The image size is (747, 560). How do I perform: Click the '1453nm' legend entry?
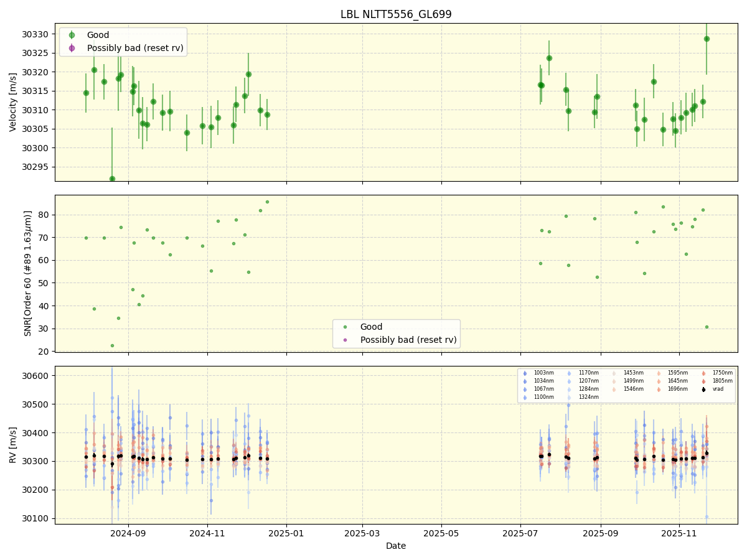[628, 373]
